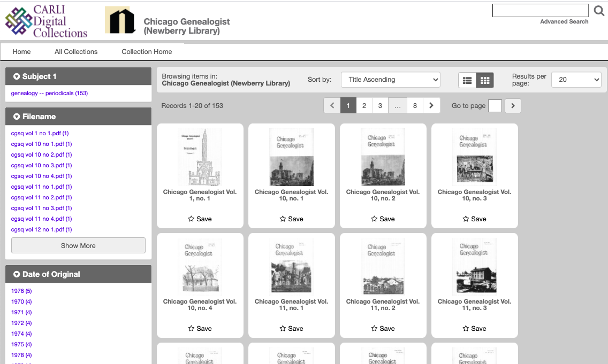Filter by date 1970 (4)
Viewport: 608px width, 364px height.
(21, 301)
